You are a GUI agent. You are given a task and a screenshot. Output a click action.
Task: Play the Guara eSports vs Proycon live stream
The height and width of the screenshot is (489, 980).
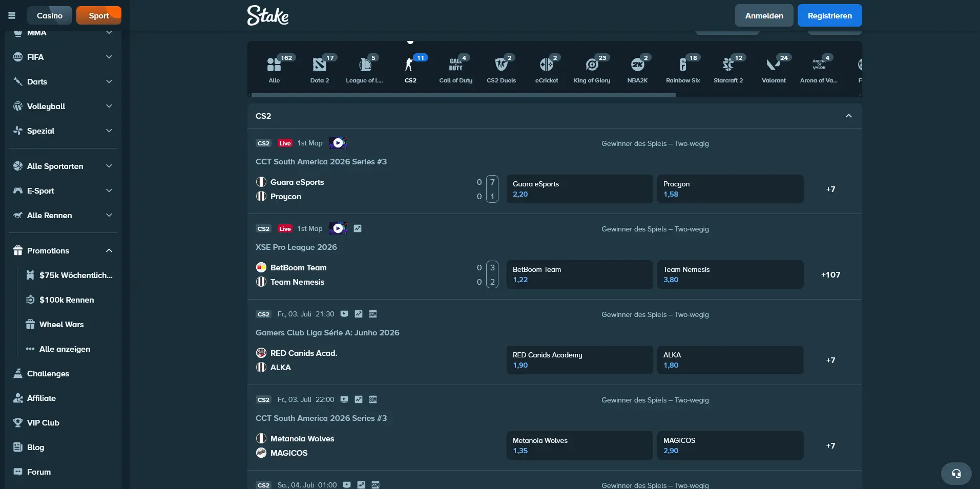(x=338, y=143)
